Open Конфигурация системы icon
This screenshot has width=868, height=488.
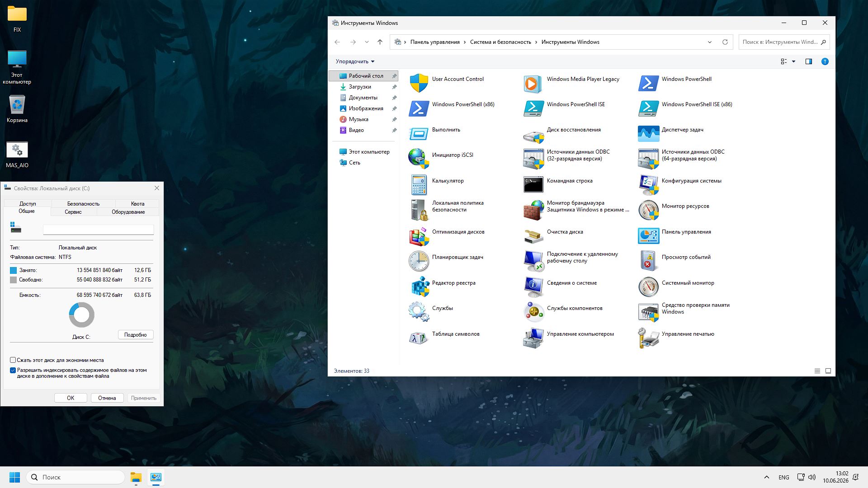tap(648, 185)
